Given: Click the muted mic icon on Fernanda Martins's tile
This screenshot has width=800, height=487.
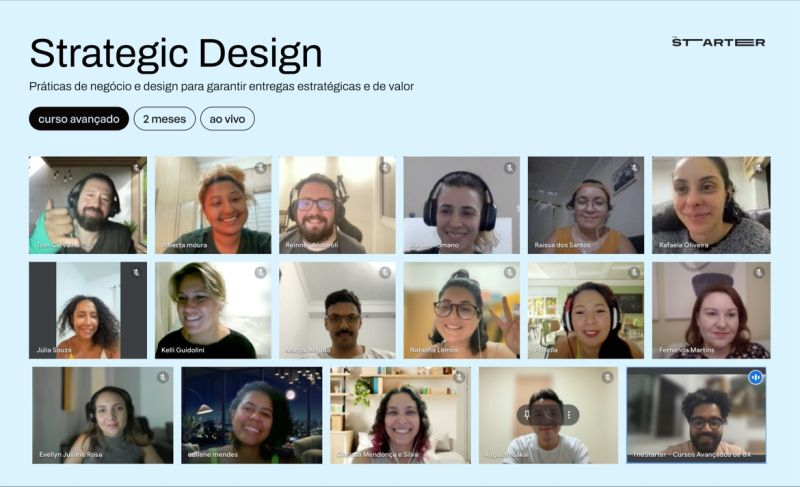Looking at the screenshot, I should [x=759, y=273].
